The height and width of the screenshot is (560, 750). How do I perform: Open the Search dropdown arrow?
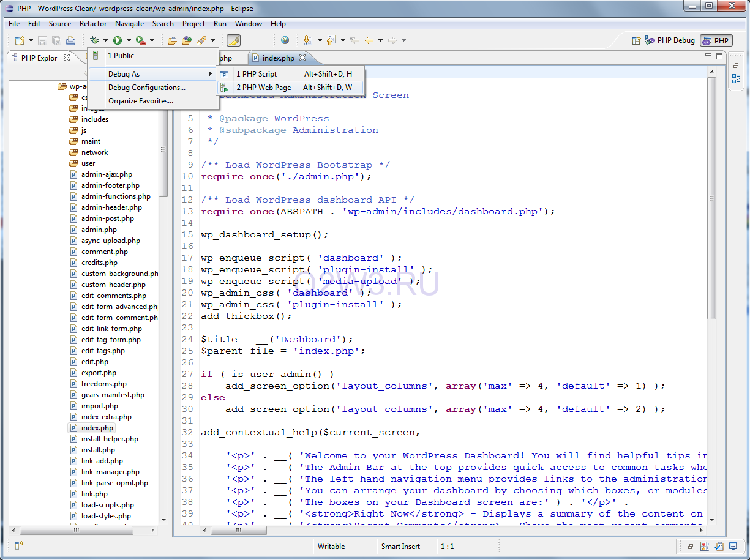point(212,41)
